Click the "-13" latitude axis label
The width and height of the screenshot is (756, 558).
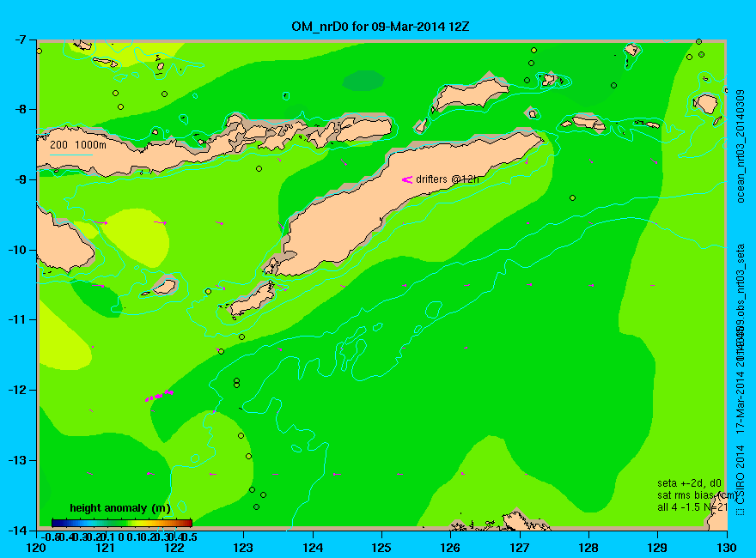click(19, 460)
